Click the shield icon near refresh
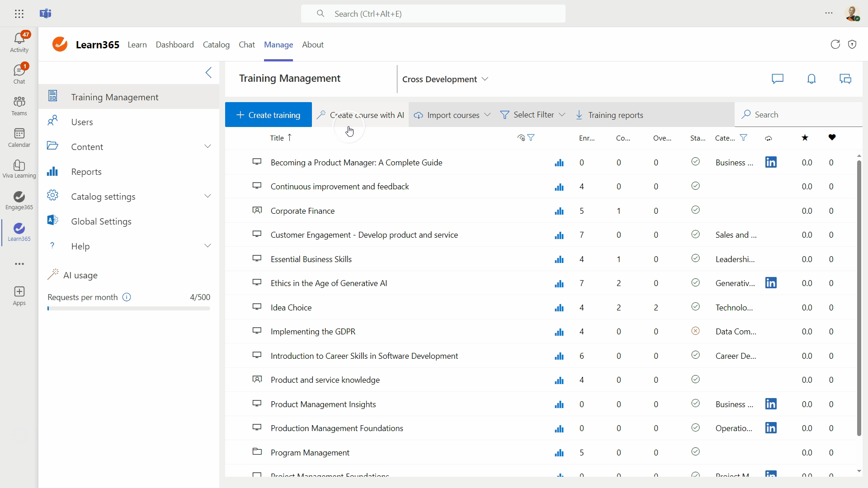The image size is (868, 488). pyautogui.click(x=852, y=44)
